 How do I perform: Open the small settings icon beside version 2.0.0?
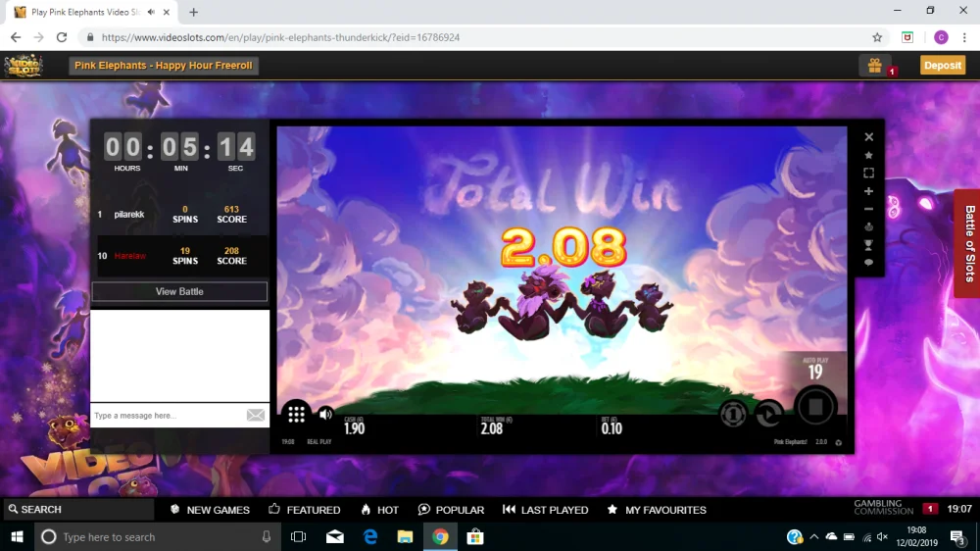pos(839,442)
